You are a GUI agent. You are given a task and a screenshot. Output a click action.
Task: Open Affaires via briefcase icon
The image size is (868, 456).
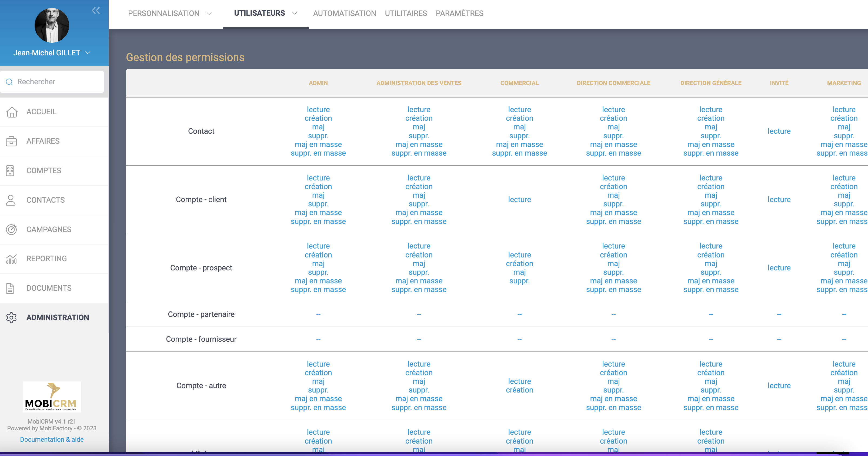point(11,141)
